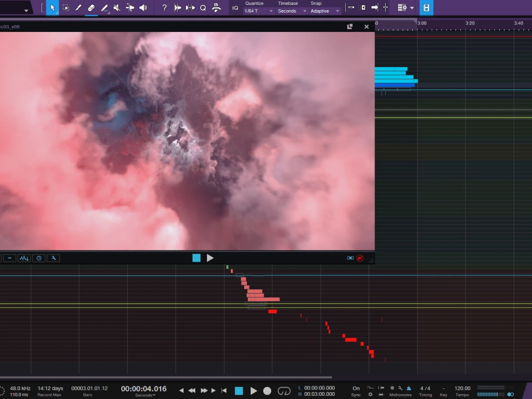Open the Snap mode dropdown set to Adaptive

click(325, 11)
